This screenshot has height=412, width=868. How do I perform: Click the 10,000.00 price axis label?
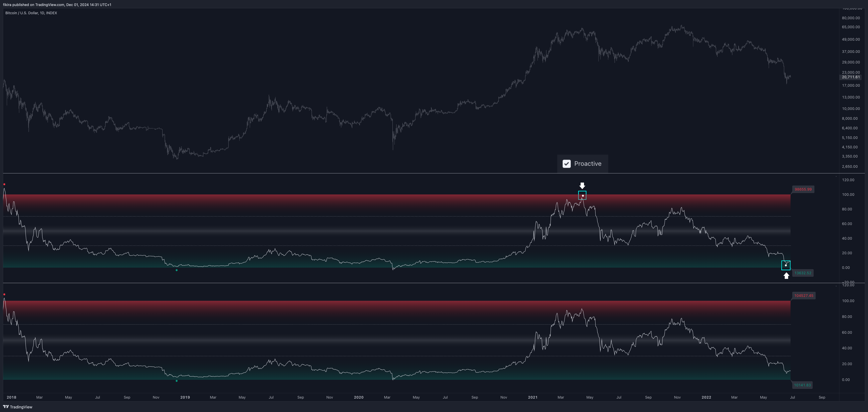851,109
